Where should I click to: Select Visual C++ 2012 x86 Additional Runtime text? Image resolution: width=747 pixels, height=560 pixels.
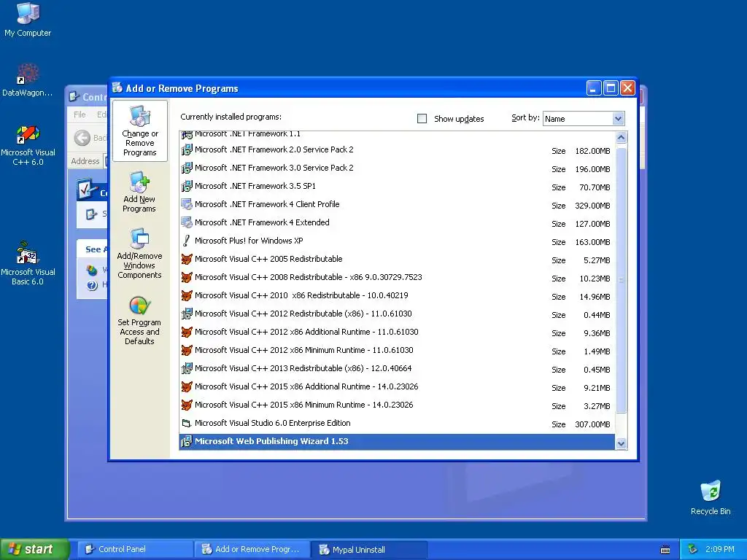coord(307,332)
